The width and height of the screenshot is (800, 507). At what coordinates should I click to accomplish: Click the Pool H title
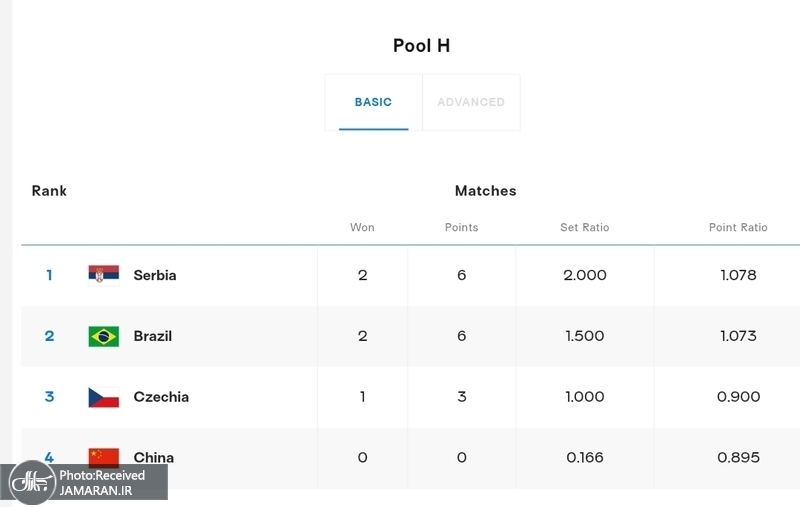click(x=421, y=46)
